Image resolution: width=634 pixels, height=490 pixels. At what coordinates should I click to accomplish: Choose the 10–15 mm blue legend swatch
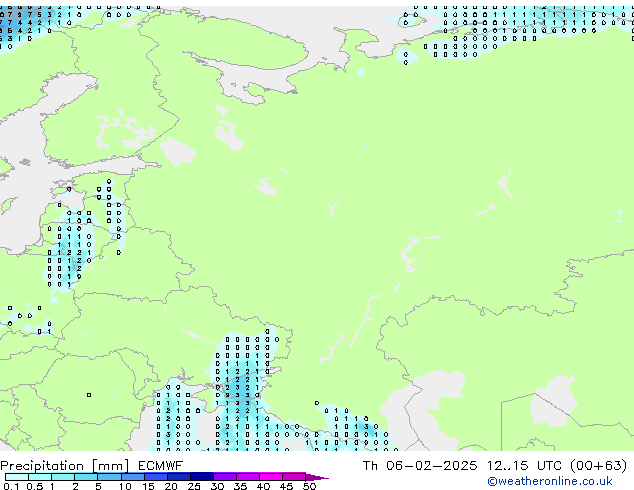[132, 477]
